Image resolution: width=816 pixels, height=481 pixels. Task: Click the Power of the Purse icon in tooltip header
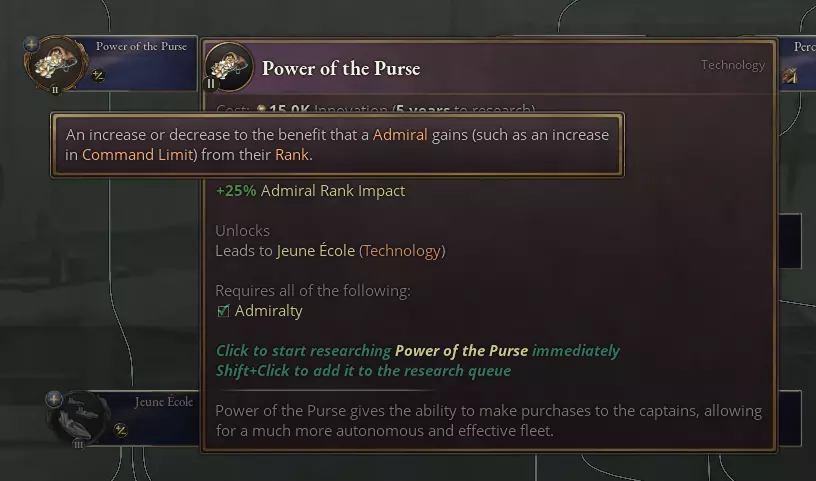(x=229, y=67)
